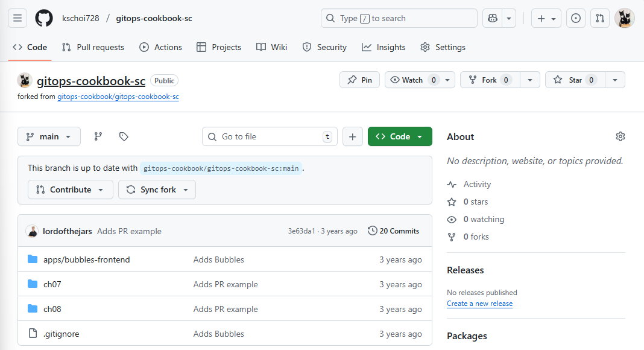Click gitops-cookbook/gitops-cookbook-sc:main branch reference

point(221,168)
